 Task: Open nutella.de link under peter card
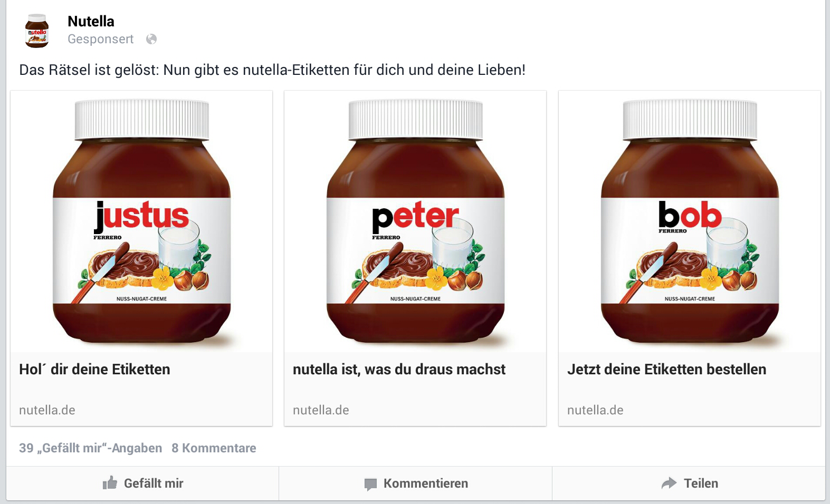[x=321, y=410]
